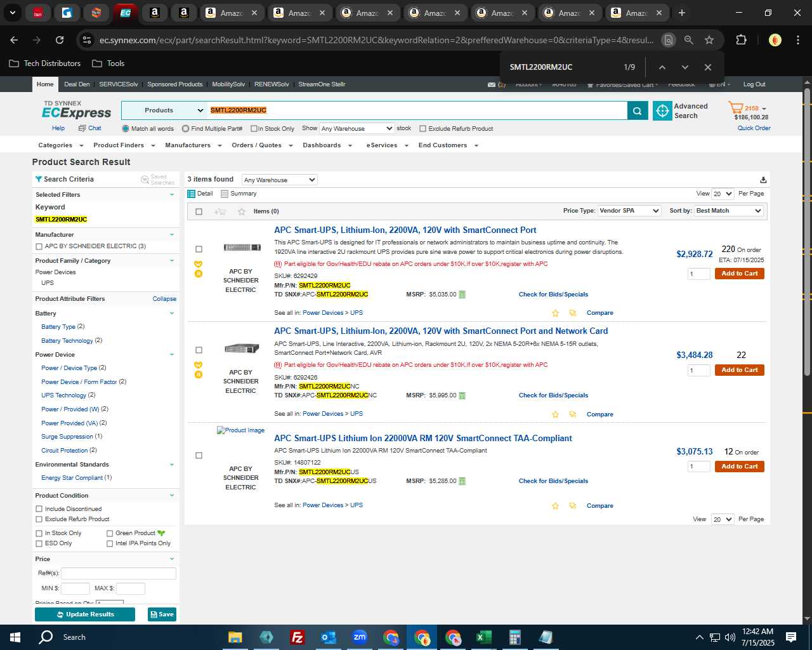Open the shopping cart icon

pos(735,108)
